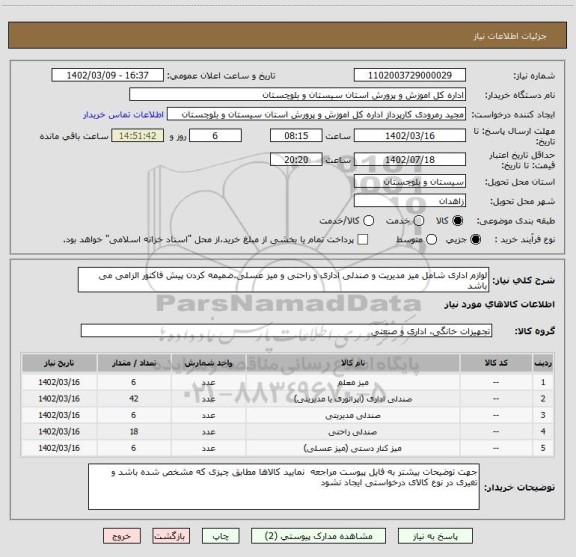Select the خدمت radio button
The height and width of the screenshot is (557, 576).
(419, 221)
